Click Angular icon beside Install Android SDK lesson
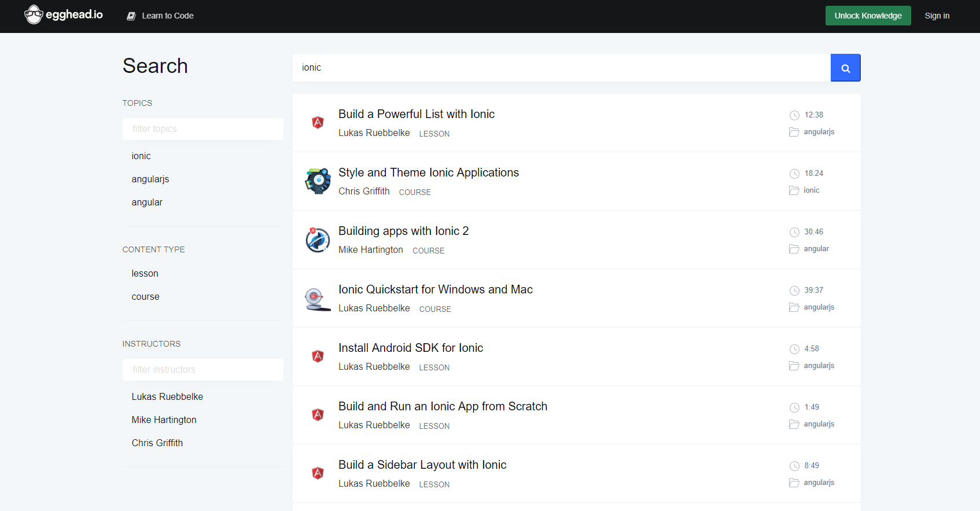Image resolution: width=980 pixels, height=511 pixels. click(x=318, y=356)
